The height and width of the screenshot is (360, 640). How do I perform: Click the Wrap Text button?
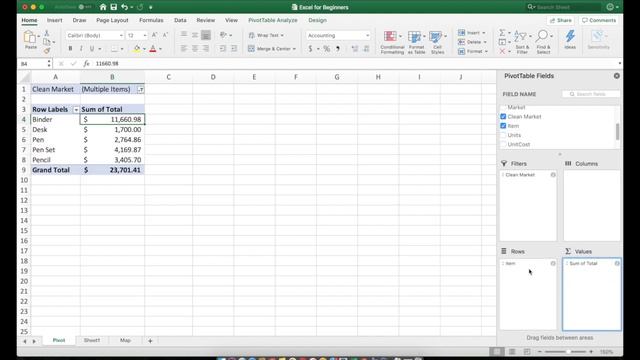pos(266,35)
